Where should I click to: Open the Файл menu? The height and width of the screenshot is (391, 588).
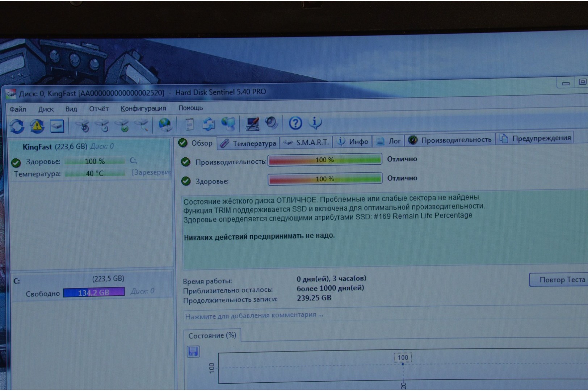tap(18, 109)
